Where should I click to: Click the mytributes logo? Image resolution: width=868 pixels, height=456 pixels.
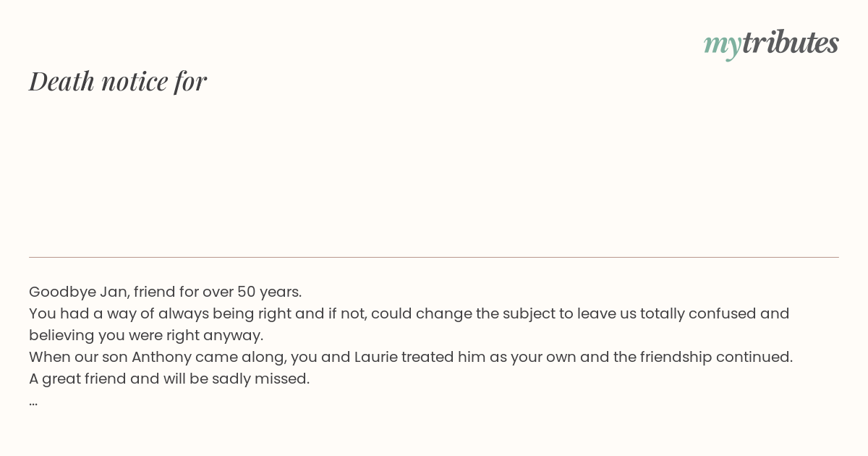point(771,43)
